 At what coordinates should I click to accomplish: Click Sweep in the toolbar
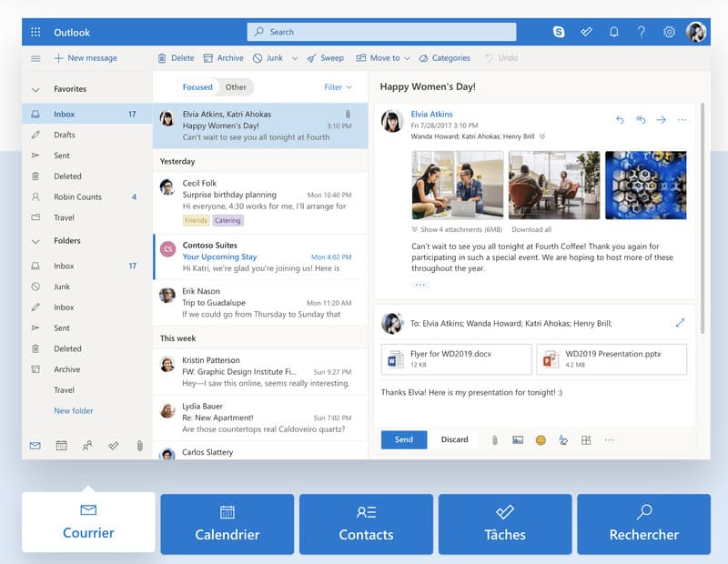pyautogui.click(x=326, y=58)
